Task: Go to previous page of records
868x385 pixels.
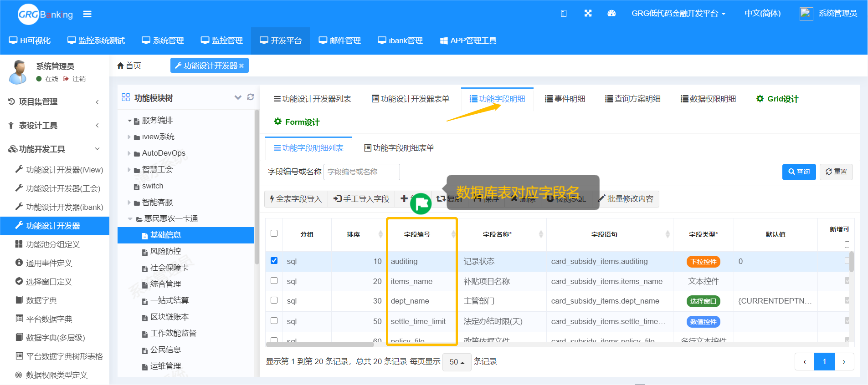Action: [x=805, y=362]
